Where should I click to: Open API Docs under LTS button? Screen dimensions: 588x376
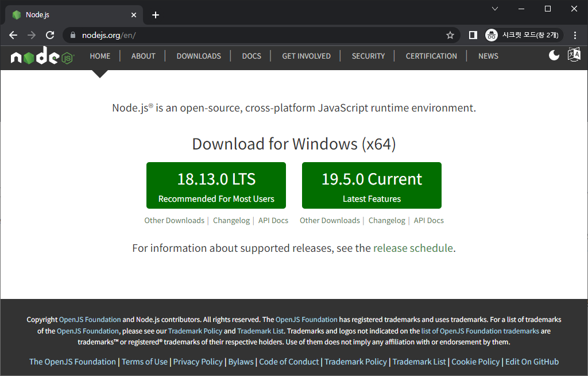(x=273, y=221)
